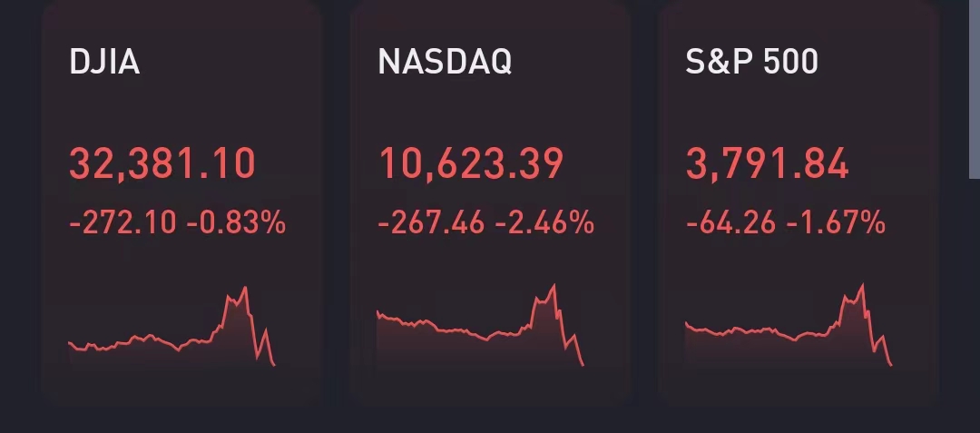
Task: Click the vertical scrollbar on the right edge
Action: [974, 91]
